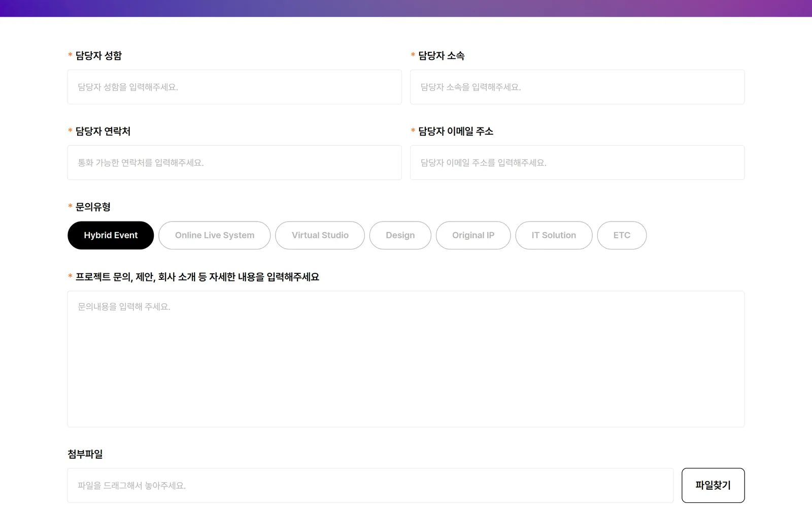Click the 문의유형 label text
The image size is (812, 508).
point(93,207)
